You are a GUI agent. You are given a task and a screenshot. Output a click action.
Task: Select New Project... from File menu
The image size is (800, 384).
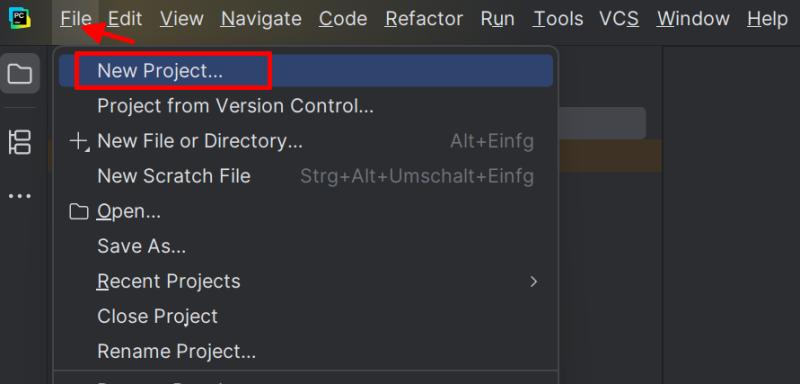point(306,71)
